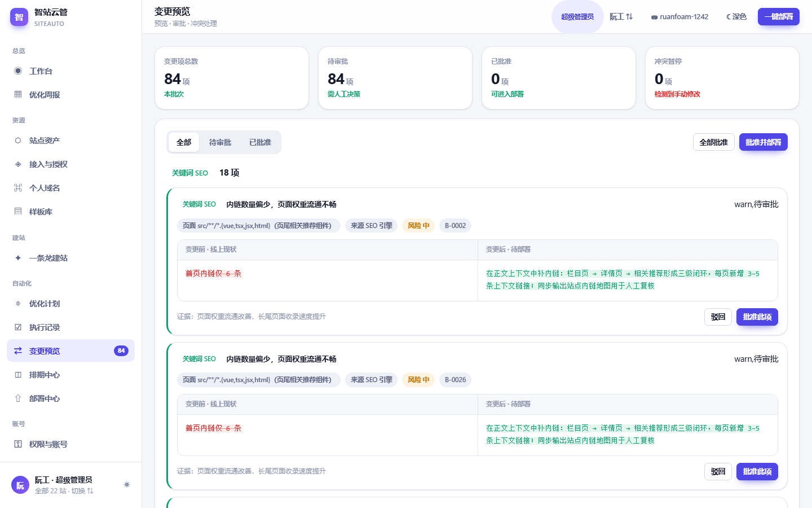Click the 一条龙建站 sparkle icon
The width and height of the screenshot is (812, 508).
tap(18, 258)
